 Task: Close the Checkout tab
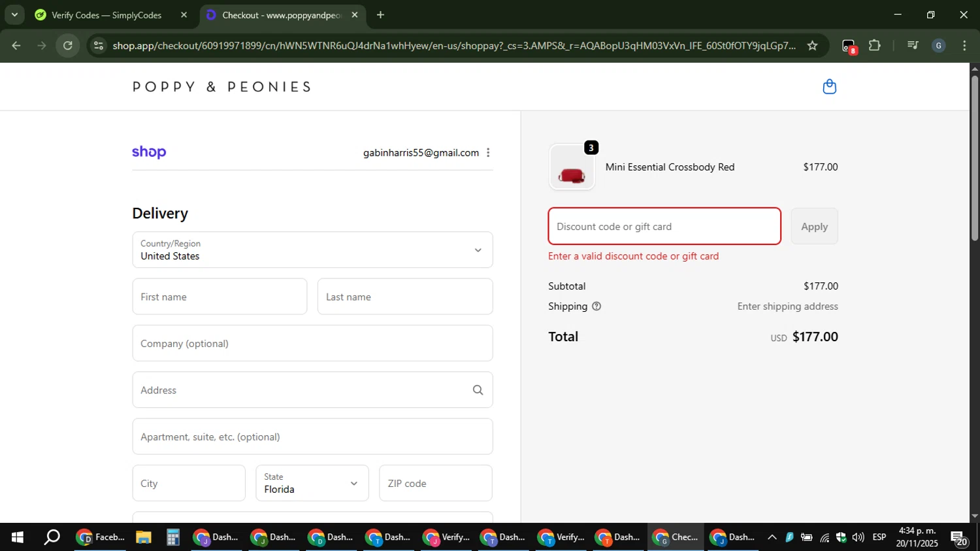(355, 15)
